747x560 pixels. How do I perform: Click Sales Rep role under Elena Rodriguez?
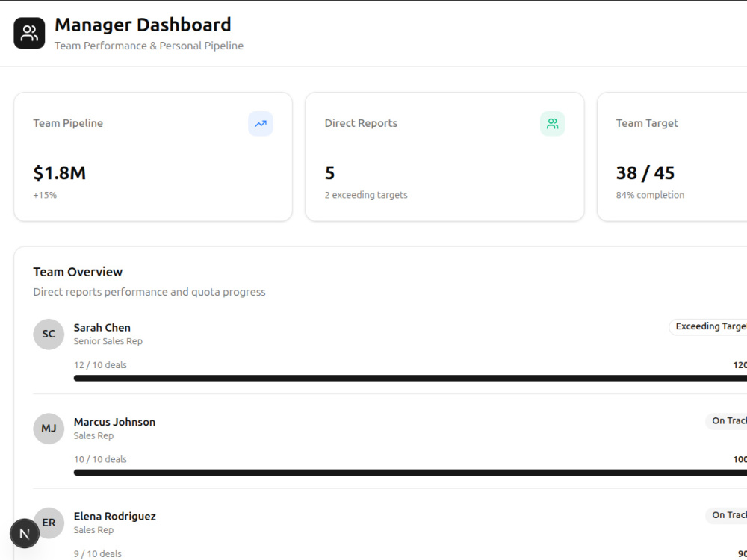93,530
